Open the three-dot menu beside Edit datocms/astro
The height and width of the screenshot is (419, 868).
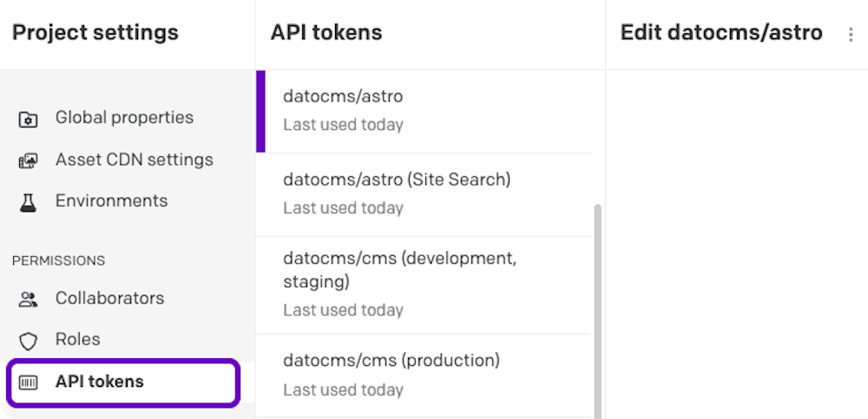851,35
